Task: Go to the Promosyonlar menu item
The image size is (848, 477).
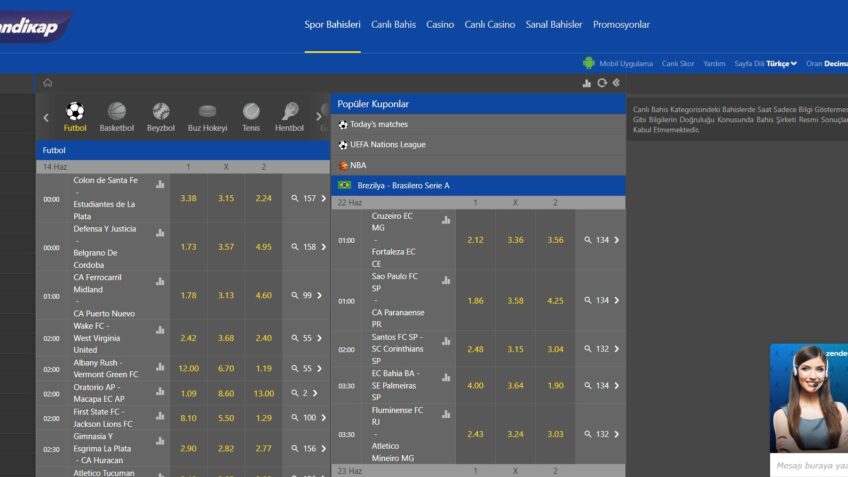Action: point(621,24)
